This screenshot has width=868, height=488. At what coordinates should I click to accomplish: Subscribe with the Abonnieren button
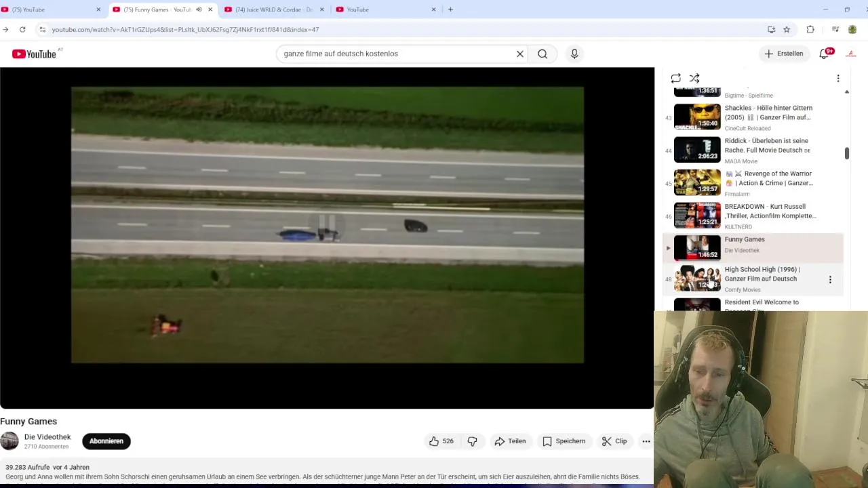(106, 441)
